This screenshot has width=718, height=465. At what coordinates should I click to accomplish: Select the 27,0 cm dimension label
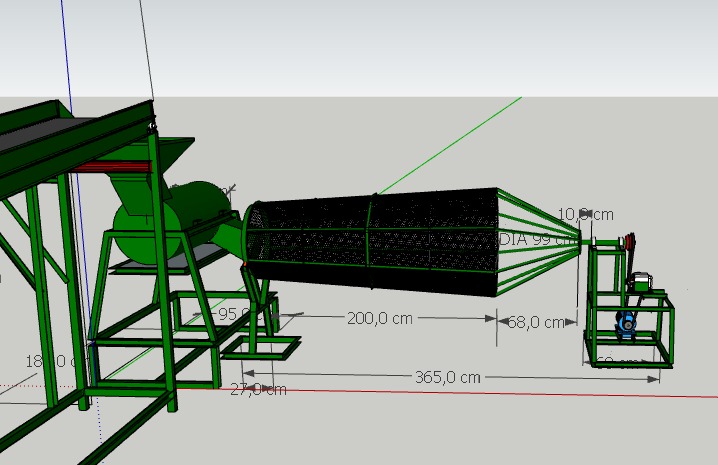[257, 389]
